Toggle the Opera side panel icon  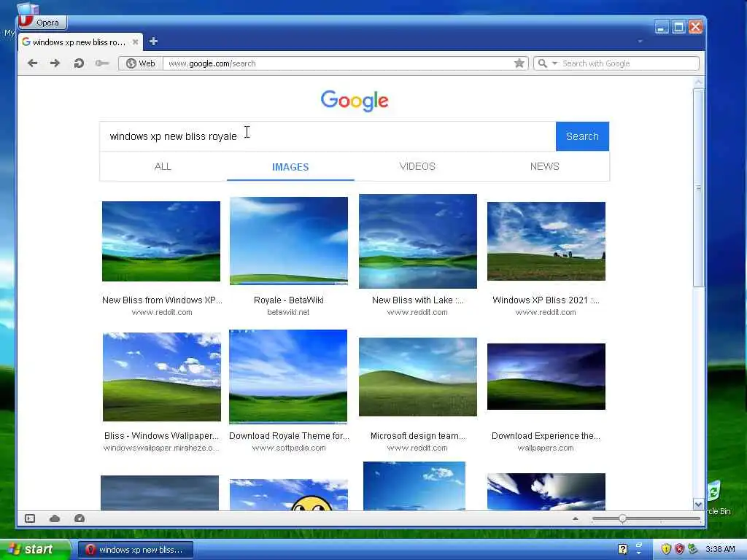(x=30, y=518)
